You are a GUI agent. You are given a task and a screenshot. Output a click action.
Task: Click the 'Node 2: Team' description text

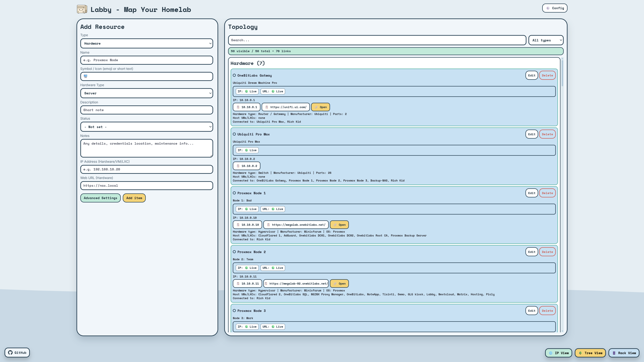(243, 259)
